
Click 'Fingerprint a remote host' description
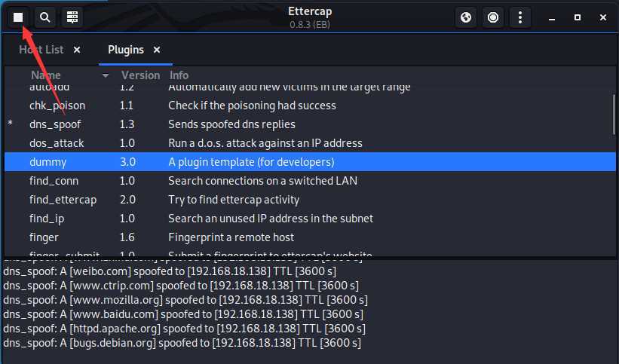coord(231,237)
